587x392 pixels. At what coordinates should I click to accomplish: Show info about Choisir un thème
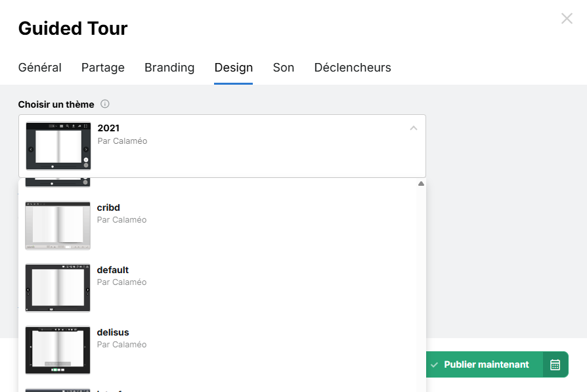[105, 104]
